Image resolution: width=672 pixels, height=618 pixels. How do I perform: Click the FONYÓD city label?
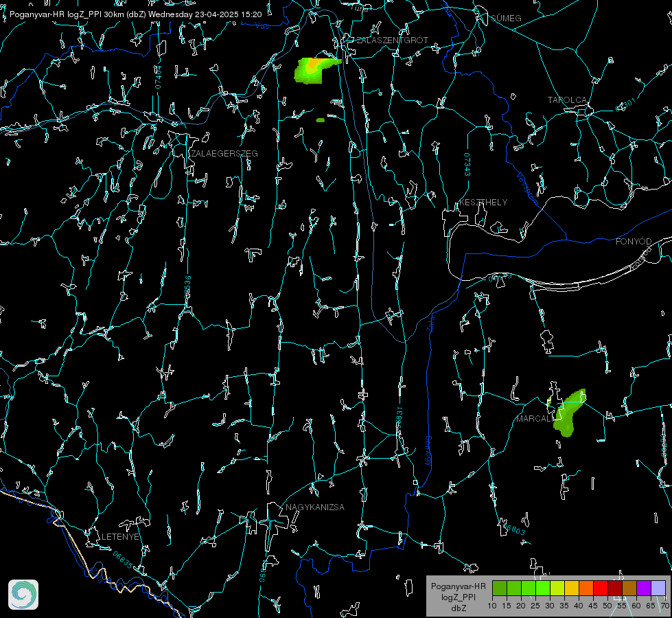pyautogui.click(x=634, y=242)
